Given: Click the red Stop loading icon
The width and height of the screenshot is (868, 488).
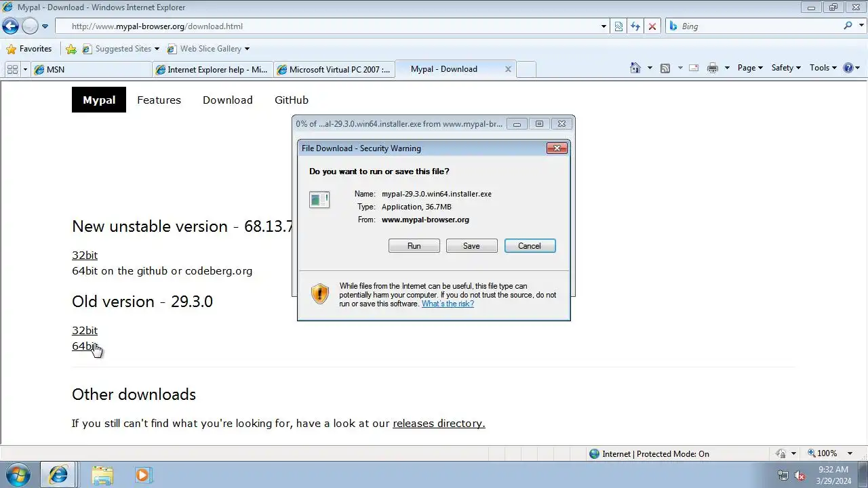Looking at the screenshot, I should coord(652,26).
